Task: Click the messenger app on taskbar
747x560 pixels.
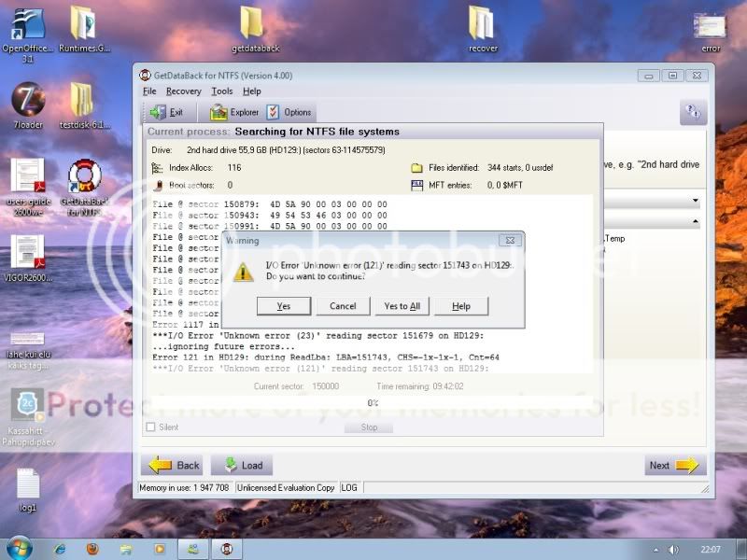Action: 193,550
